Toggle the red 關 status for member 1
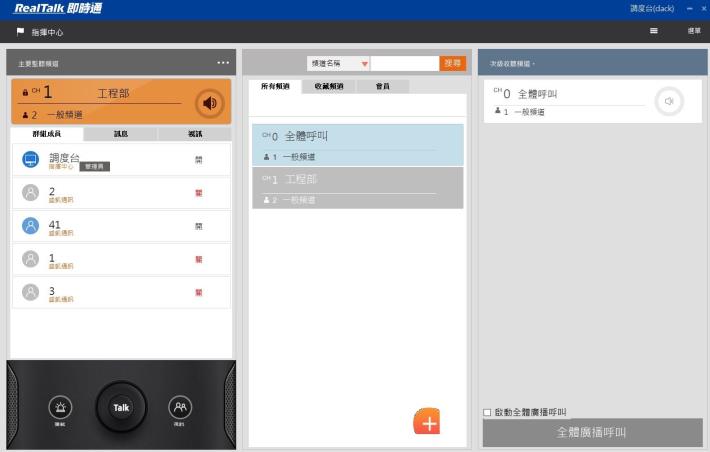 coord(198,259)
